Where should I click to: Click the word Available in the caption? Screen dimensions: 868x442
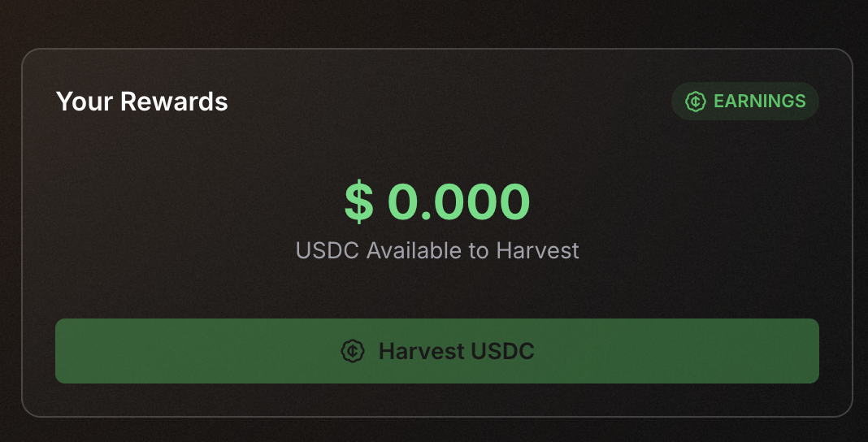[414, 250]
